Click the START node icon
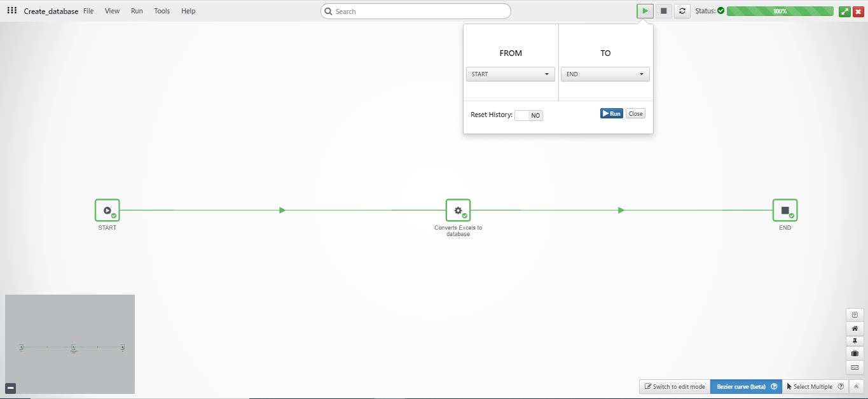The height and width of the screenshot is (399, 868). point(107,210)
